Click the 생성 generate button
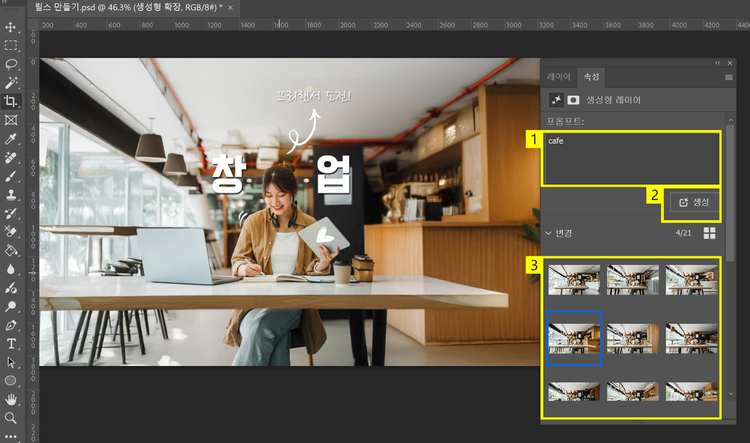Image resolution: width=750 pixels, height=443 pixels. (x=693, y=202)
